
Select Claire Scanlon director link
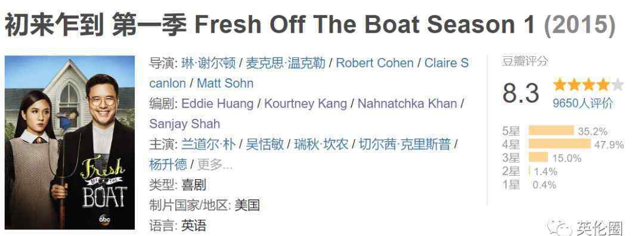pos(447,63)
